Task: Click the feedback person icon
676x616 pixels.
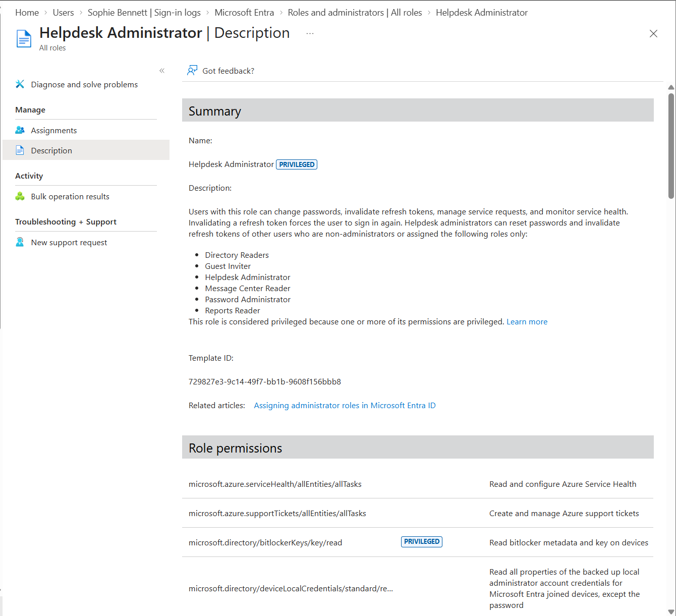Action: coord(192,71)
